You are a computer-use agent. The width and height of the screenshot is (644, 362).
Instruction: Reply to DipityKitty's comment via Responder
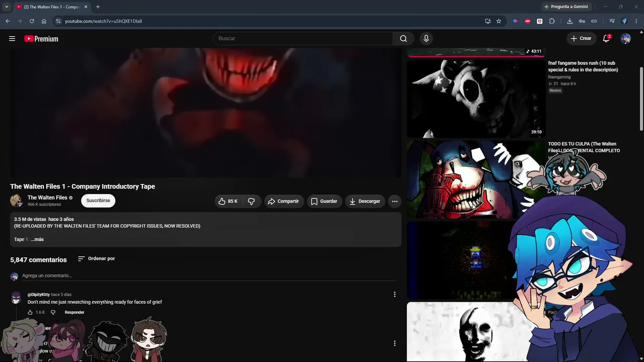tap(74, 312)
